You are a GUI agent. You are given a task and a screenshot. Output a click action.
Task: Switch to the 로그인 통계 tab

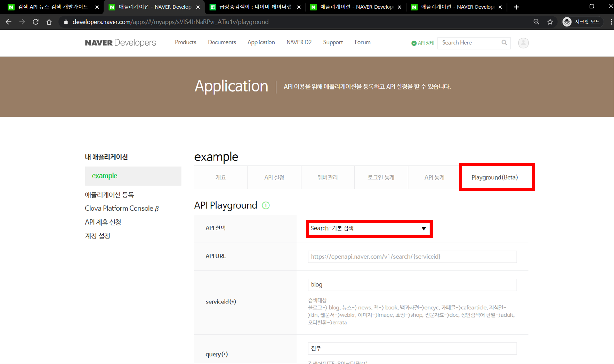pyautogui.click(x=381, y=177)
